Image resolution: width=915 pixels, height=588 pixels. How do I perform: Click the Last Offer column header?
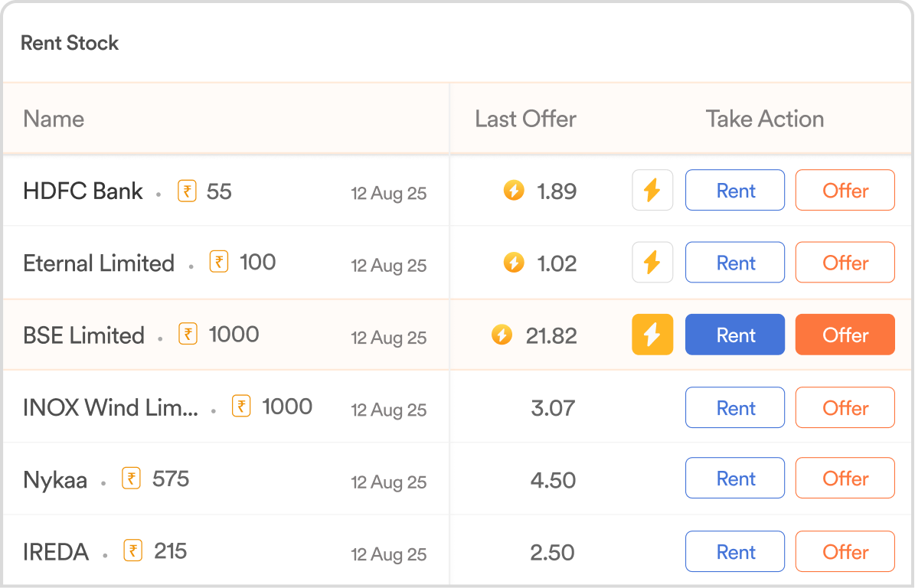click(x=525, y=119)
